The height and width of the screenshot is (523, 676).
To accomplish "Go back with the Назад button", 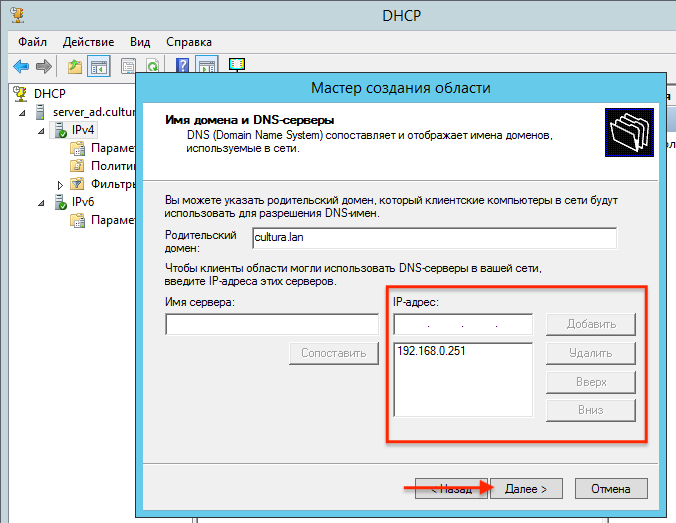I will pos(445,489).
